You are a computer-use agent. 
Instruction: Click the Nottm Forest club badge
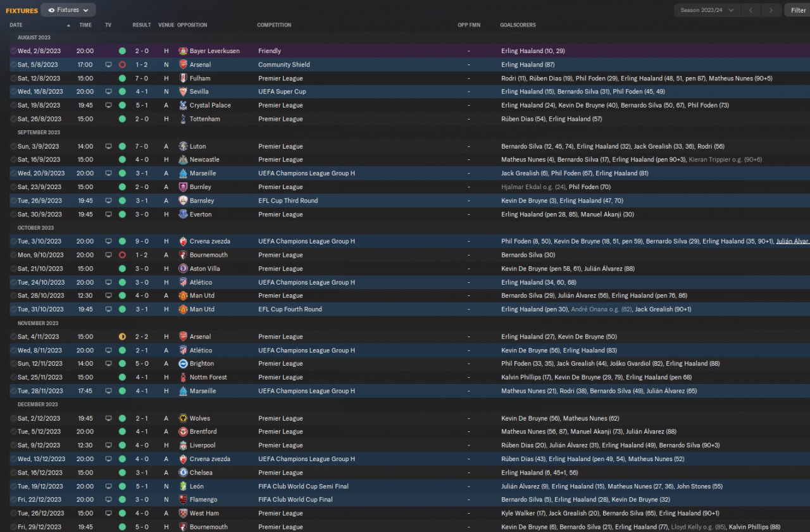click(x=183, y=378)
